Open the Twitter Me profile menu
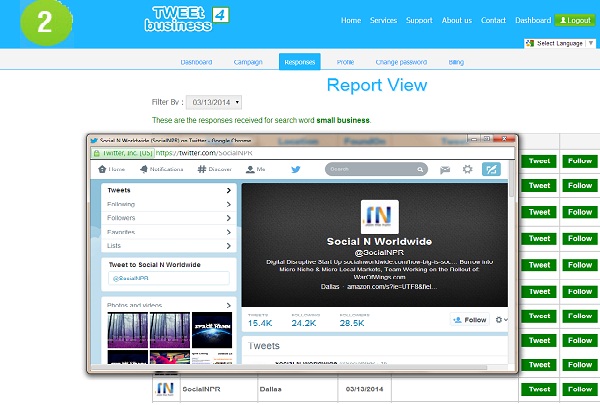This screenshot has height=405, width=600. (x=255, y=169)
